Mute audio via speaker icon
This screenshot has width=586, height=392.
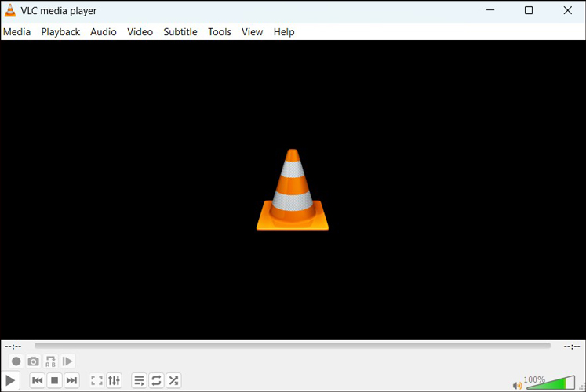click(517, 385)
